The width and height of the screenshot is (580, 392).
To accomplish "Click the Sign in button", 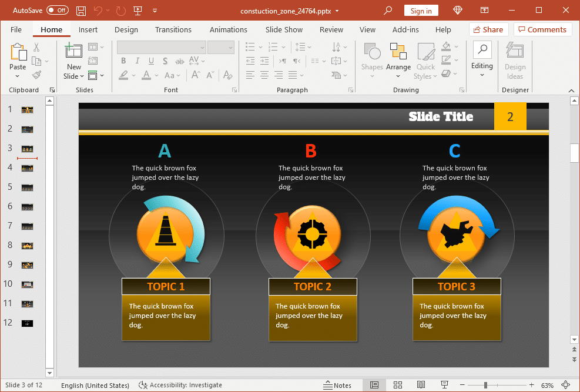I will click(421, 11).
